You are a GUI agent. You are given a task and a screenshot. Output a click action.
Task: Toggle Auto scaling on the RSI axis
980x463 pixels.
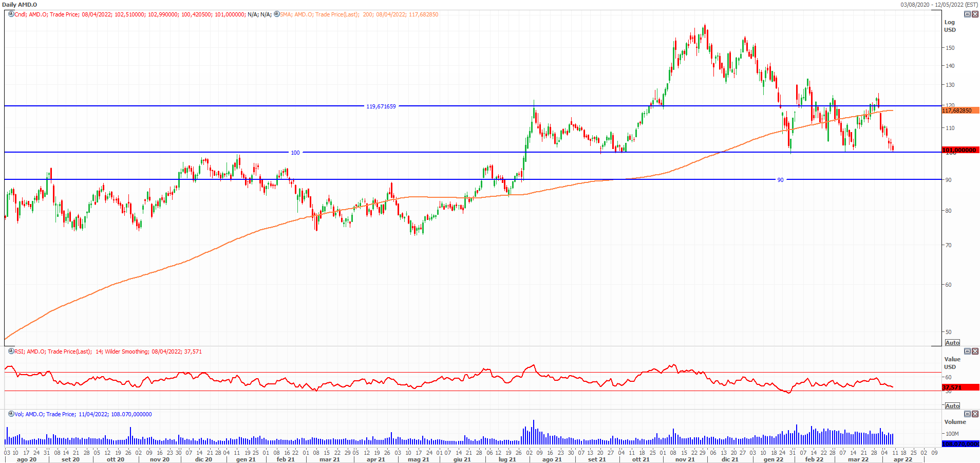click(x=952, y=406)
